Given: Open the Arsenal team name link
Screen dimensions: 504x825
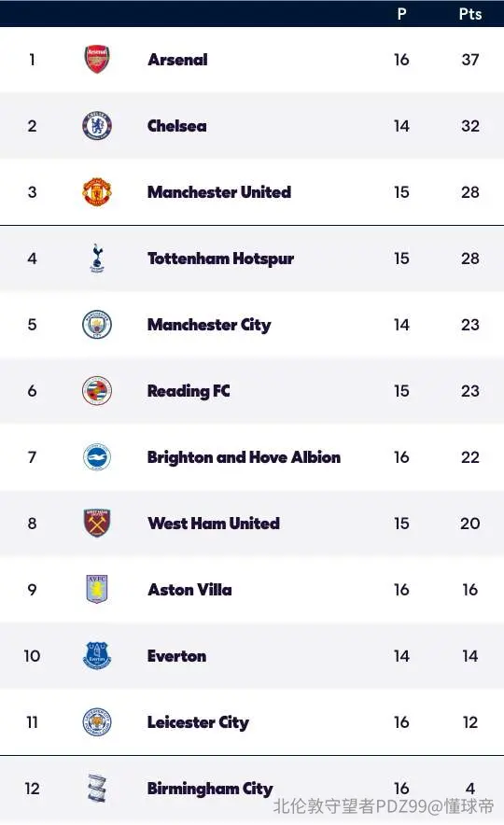Looking at the screenshot, I should pyautogui.click(x=178, y=60).
